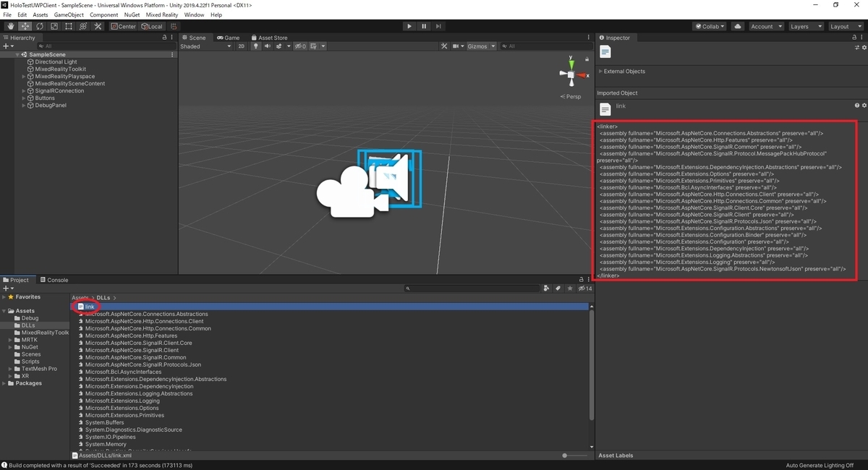Filter Project search by type
This screenshot has width=868, height=470.
(x=547, y=289)
